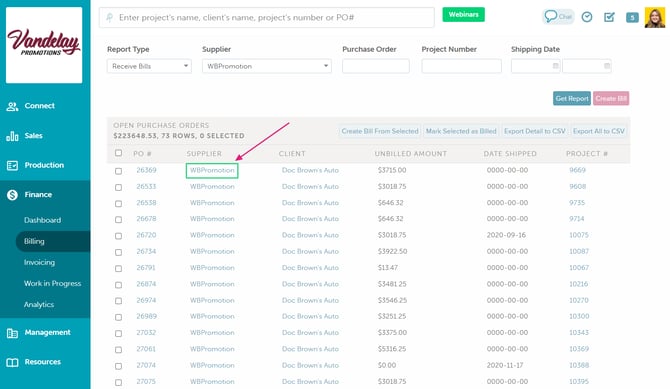This screenshot has width=670, height=389.
Task: Open Analytics in the Finance menu
Action: click(39, 304)
